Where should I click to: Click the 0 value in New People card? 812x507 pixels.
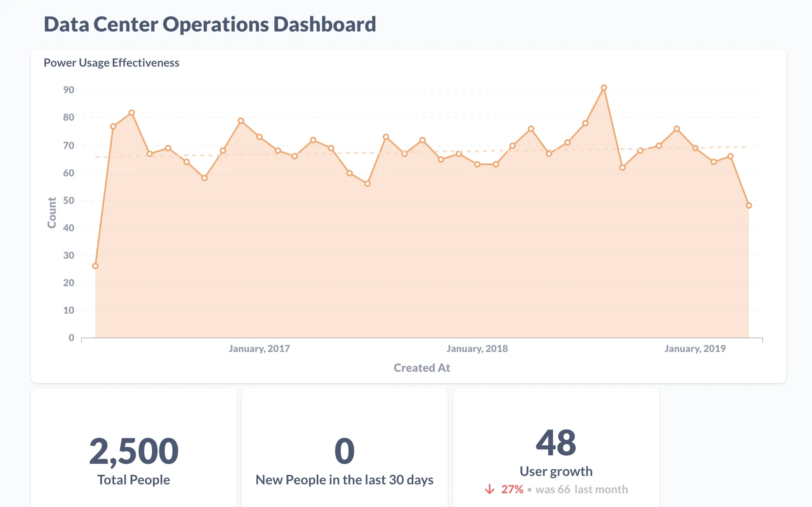(x=345, y=451)
